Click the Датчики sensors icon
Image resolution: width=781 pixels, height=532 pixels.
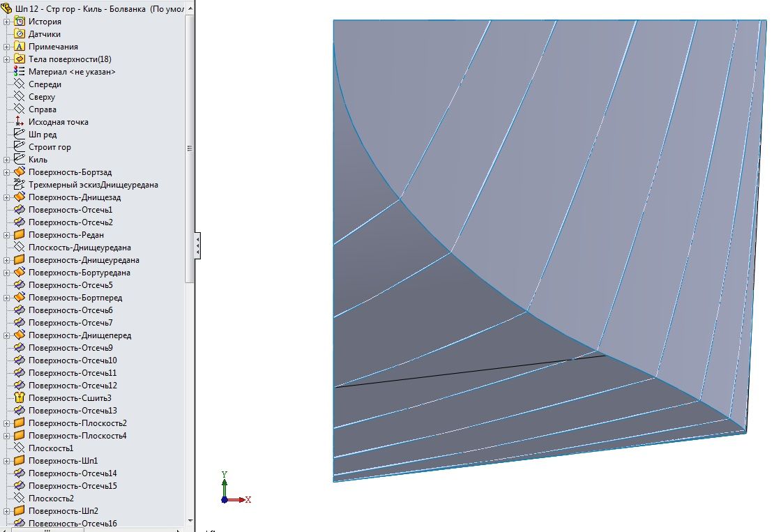[20, 34]
